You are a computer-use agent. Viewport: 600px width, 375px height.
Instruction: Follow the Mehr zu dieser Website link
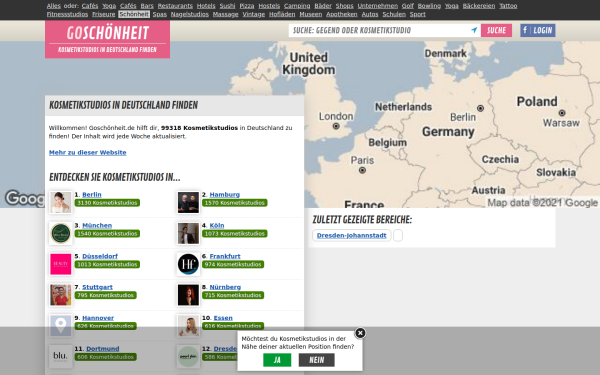(x=88, y=152)
